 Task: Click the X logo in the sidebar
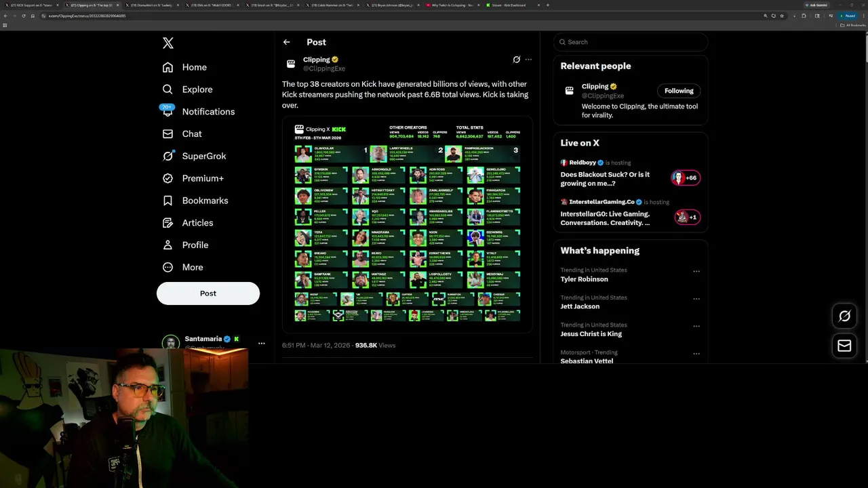(x=168, y=43)
